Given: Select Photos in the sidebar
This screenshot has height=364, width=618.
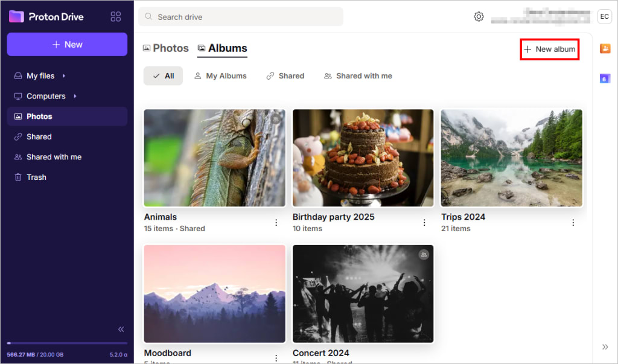Looking at the screenshot, I should pos(67,117).
